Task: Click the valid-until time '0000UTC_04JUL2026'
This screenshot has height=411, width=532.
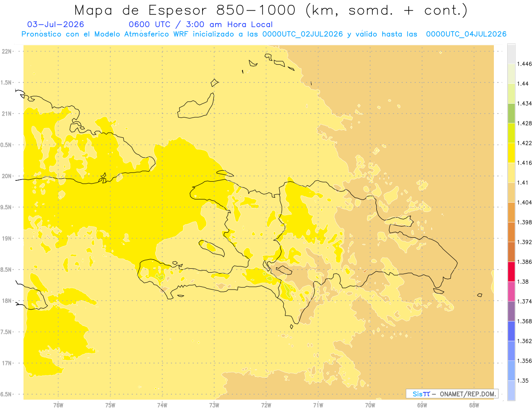Action: [466, 34]
